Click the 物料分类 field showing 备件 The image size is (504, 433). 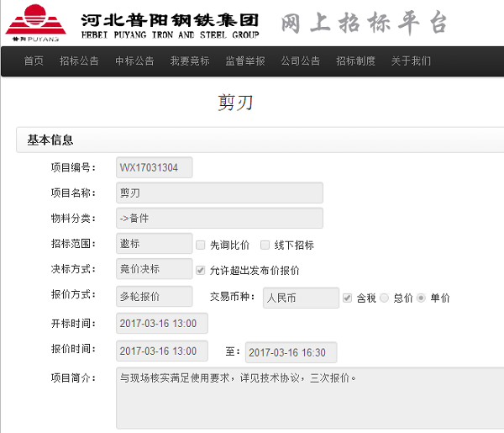(x=219, y=218)
